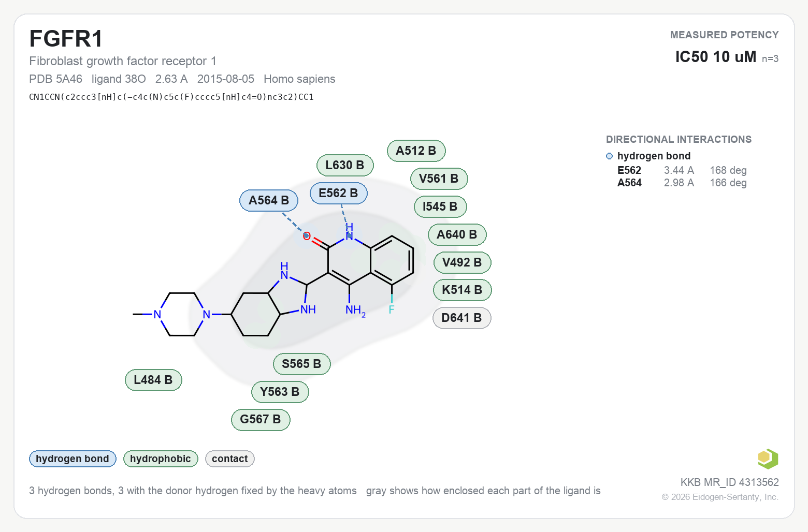
Task: Click the L484 B residue tag
Action: [153, 380]
